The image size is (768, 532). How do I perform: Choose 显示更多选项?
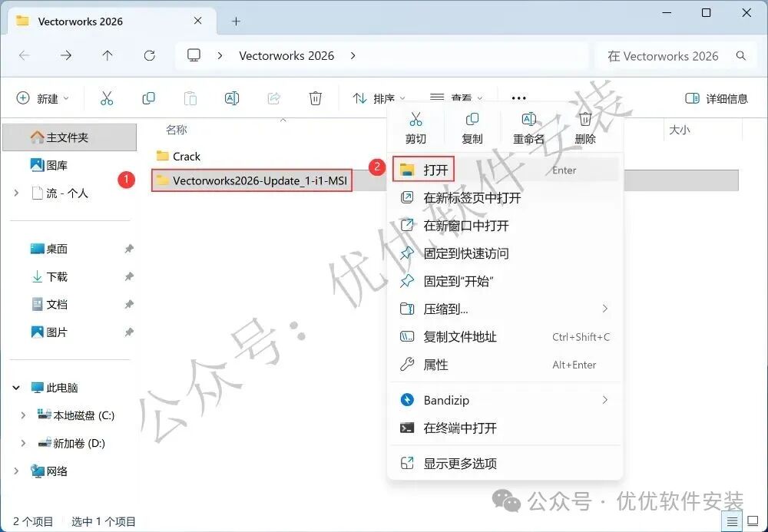[505, 463]
